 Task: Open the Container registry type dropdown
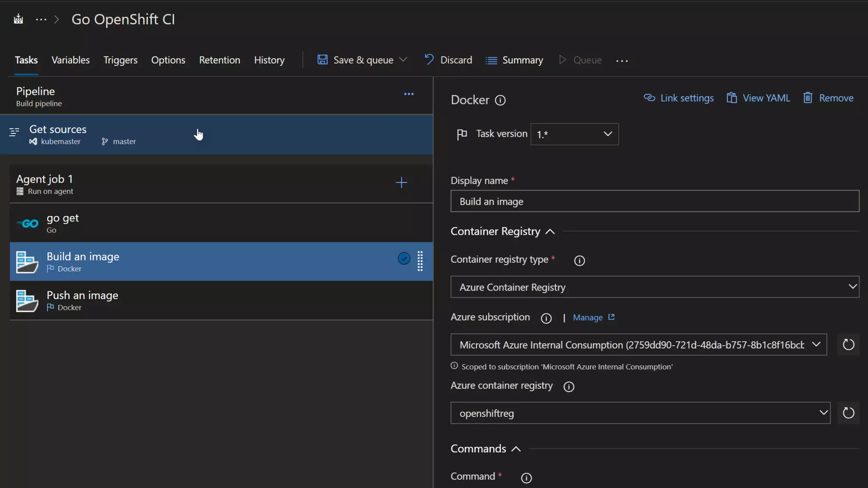(654, 287)
